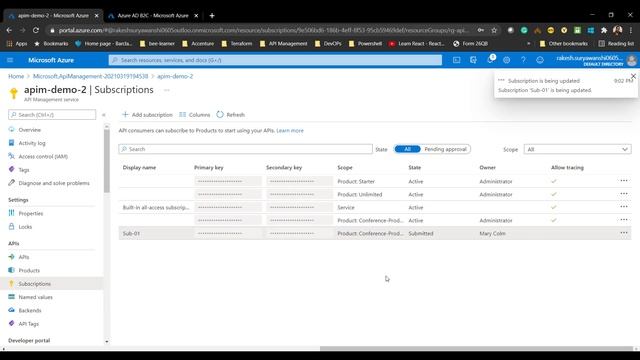Dismiss the subscription update notification
The width and height of the screenshot is (640, 360).
(x=633, y=76)
